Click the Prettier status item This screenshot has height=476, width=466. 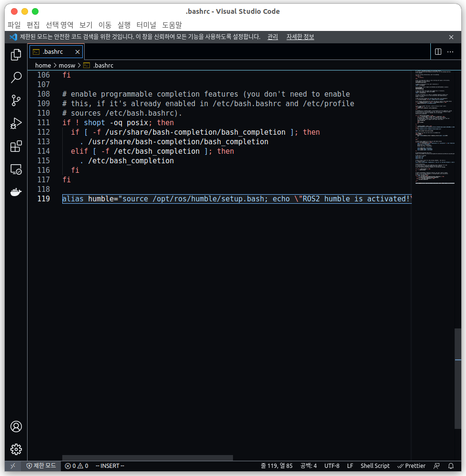pos(411,466)
